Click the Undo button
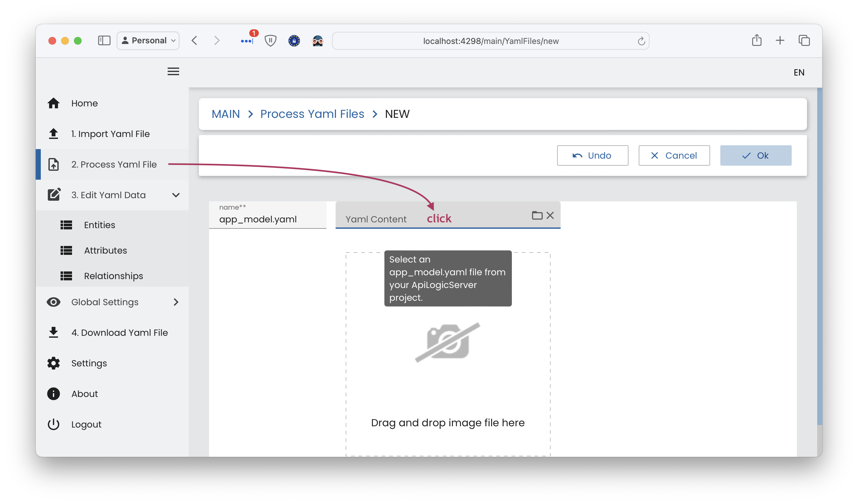The height and width of the screenshot is (504, 858). pyautogui.click(x=593, y=155)
